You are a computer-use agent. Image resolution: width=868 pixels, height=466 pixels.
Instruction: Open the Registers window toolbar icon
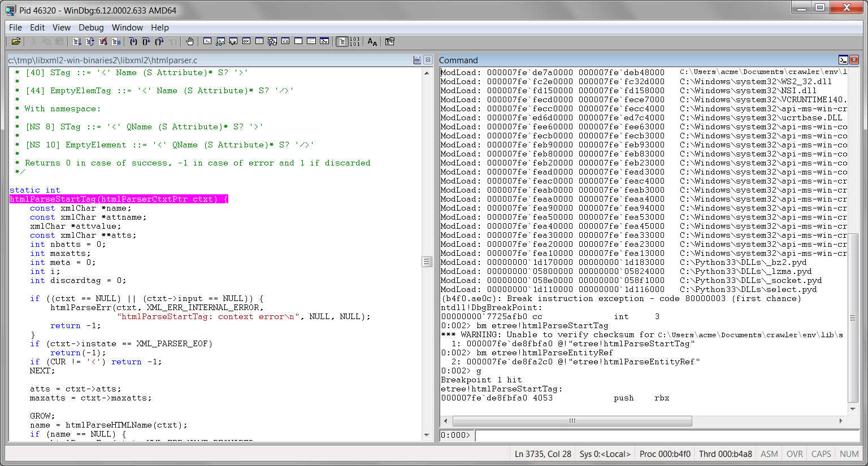pyautogui.click(x=246, y=41)
